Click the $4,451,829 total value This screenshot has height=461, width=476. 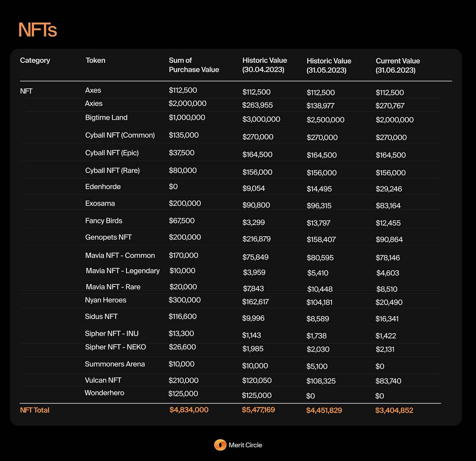click(324, 410)
